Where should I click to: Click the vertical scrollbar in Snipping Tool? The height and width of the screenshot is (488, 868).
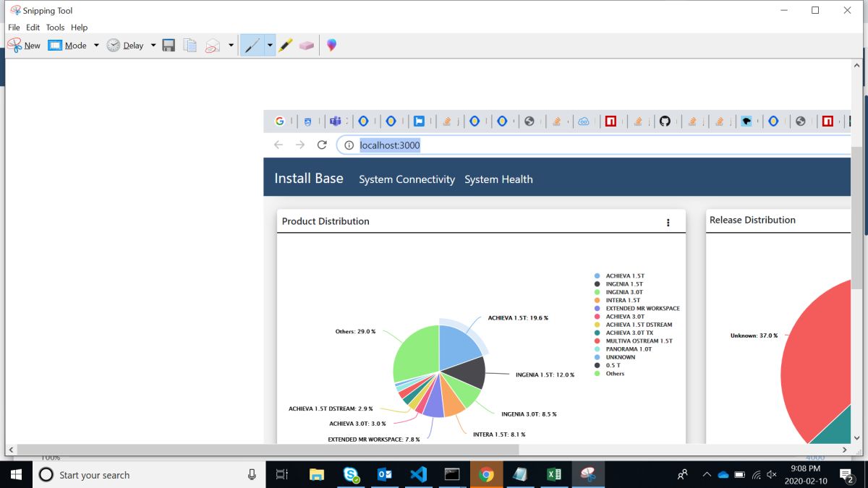[856, 217]
